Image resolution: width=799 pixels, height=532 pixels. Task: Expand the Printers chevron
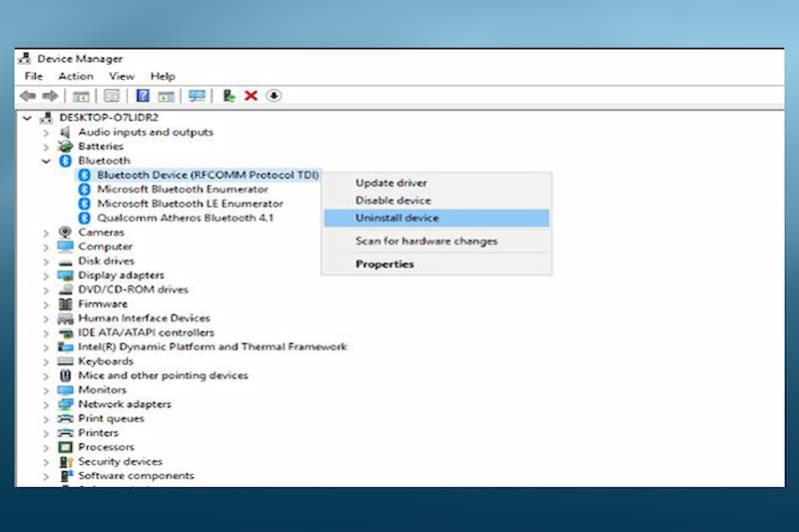[46, 433]
